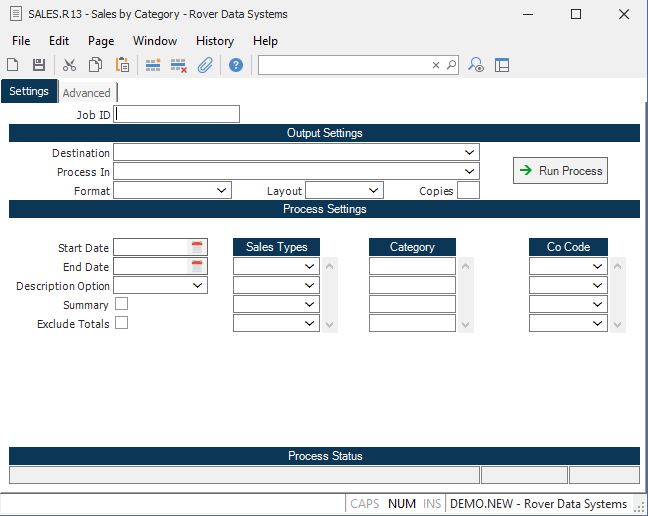This screenshot has width=648, height=516.
Task: Click the Save floppy disk icon
Action: tap(39, 65)
